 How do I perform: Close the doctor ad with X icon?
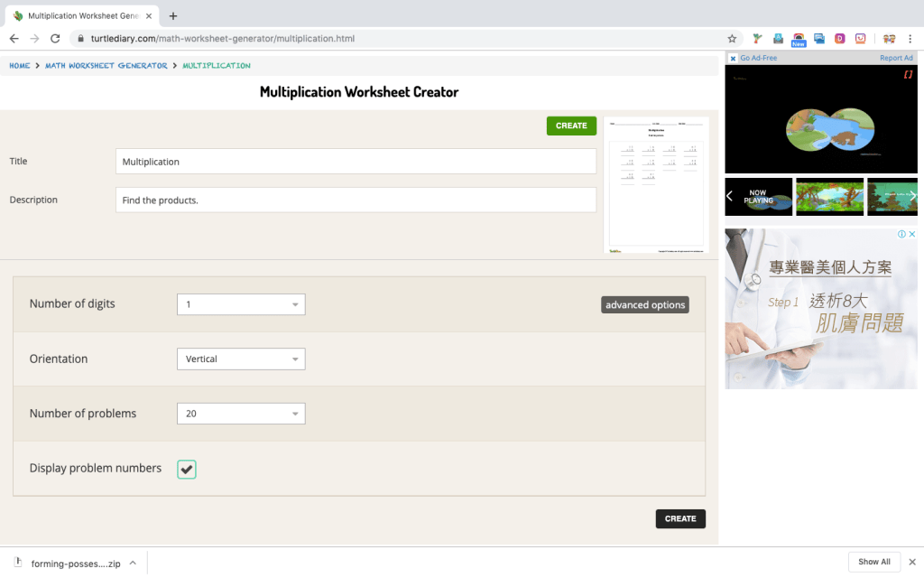click(911, 234)
